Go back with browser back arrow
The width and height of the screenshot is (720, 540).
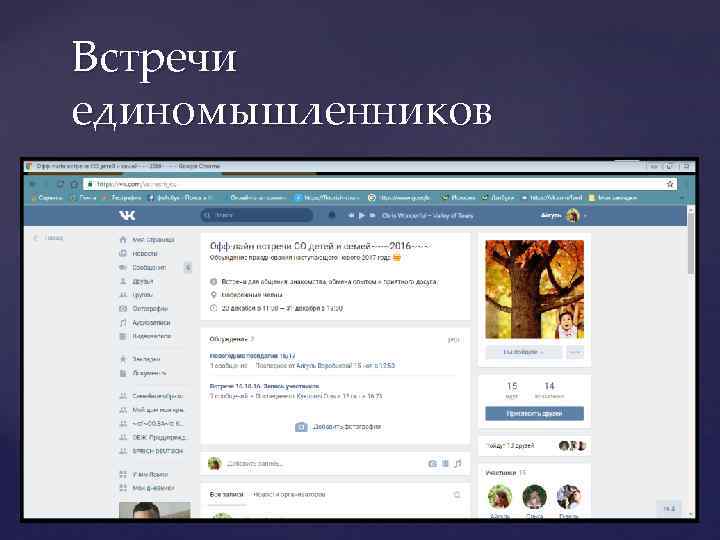[33, 184]
